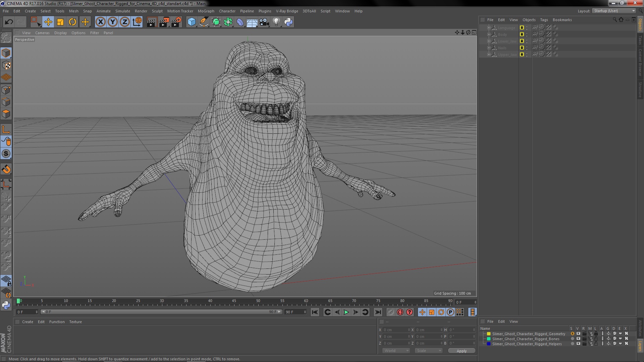Add a Cube primitive object

[192, 22]
